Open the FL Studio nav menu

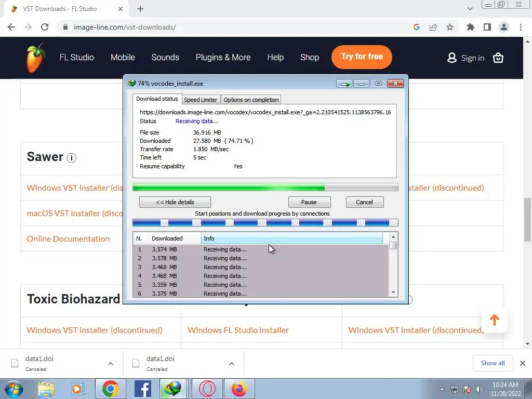(x=77, y=57)
